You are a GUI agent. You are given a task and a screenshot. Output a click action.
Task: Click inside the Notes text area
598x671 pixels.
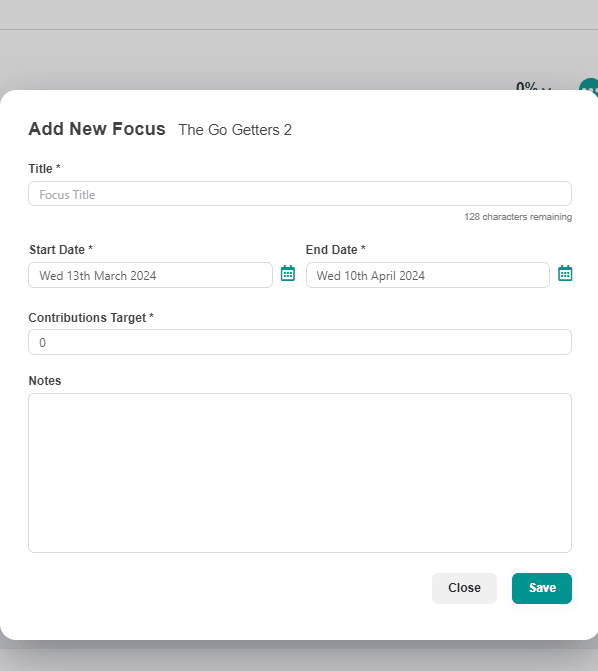click(x=300, y=473)
